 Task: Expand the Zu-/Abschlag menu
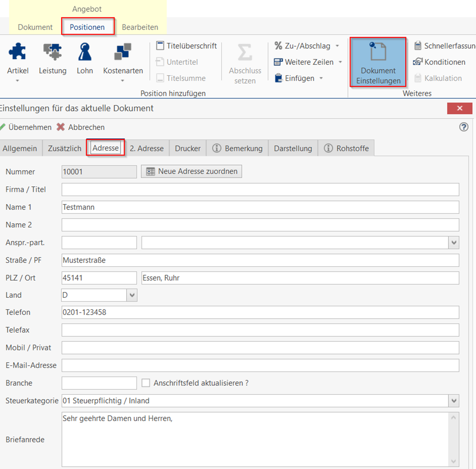337,46
